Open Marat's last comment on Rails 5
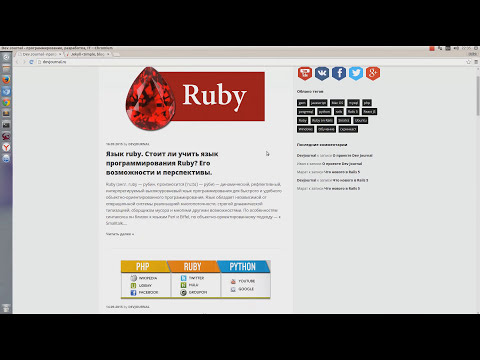 tap(342, 188)
